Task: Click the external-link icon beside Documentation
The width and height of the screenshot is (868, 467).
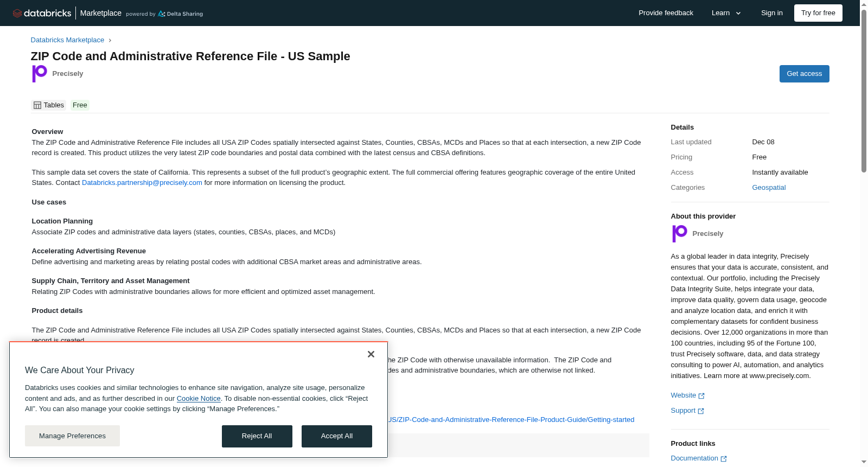Action: 724,459
